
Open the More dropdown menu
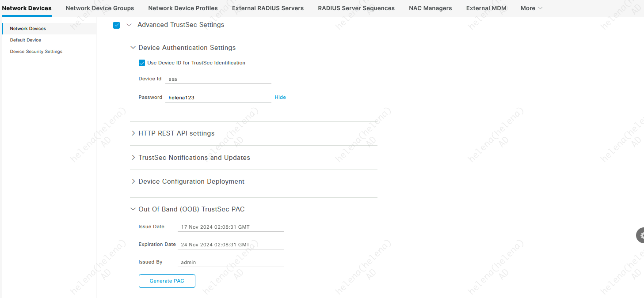pyautogui.click(x=531, y=8)
